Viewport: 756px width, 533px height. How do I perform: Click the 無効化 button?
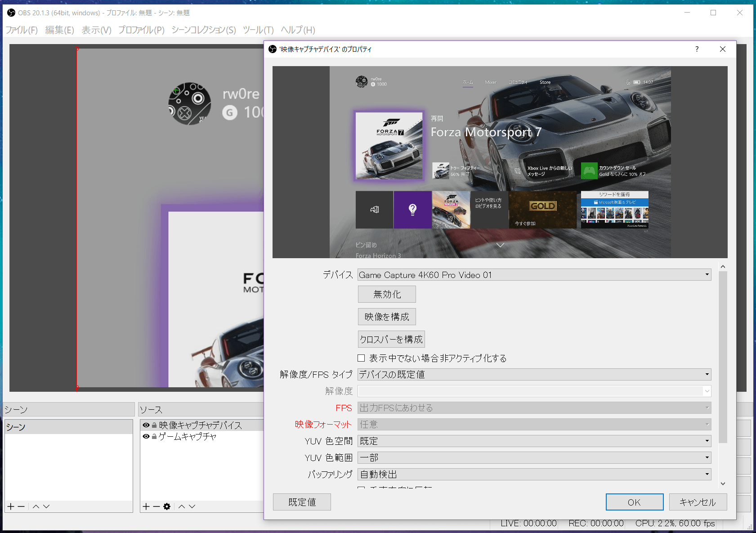click(x=387, y=294)
